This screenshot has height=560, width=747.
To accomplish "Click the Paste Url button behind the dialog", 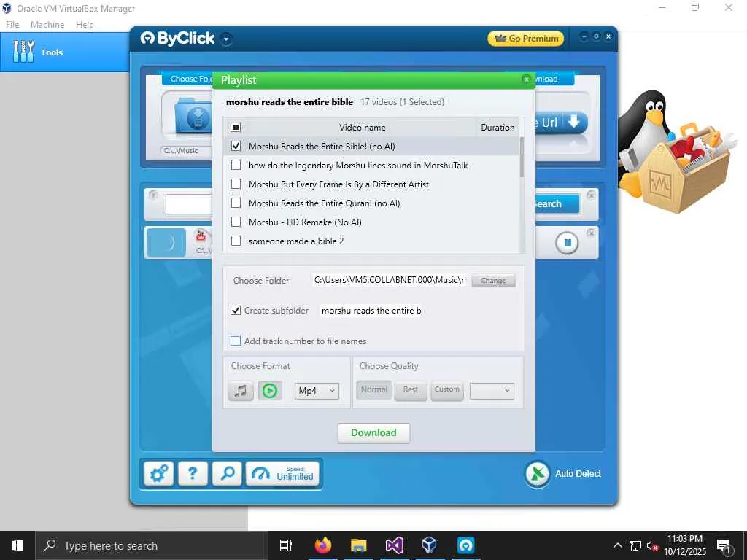I will (x=561, y=122).
